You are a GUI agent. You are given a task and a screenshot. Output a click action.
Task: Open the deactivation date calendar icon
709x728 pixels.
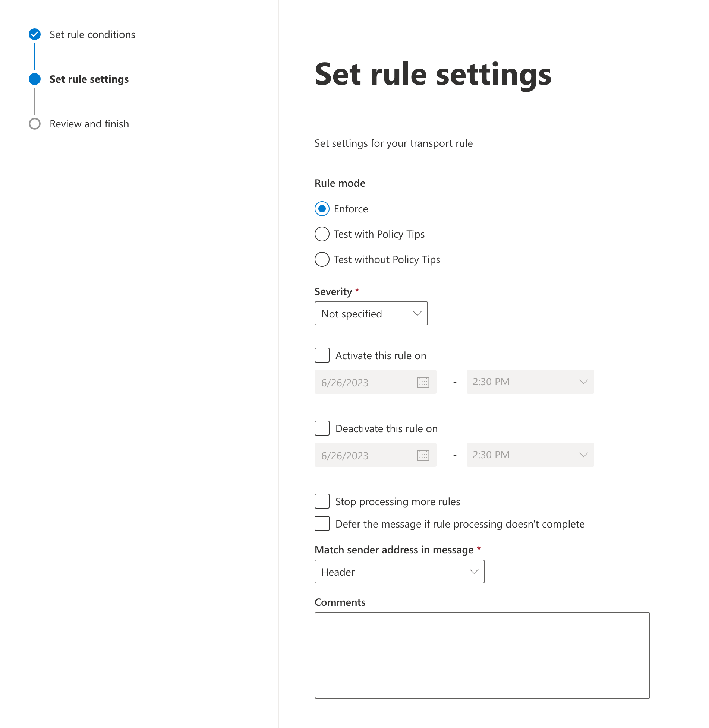[x=423, y=455]
